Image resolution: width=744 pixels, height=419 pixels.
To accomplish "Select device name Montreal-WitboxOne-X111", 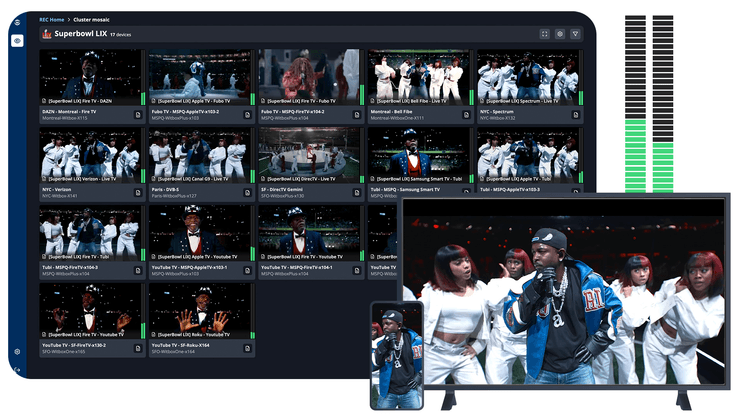I will pyautogui.click(x=397, y=118).
